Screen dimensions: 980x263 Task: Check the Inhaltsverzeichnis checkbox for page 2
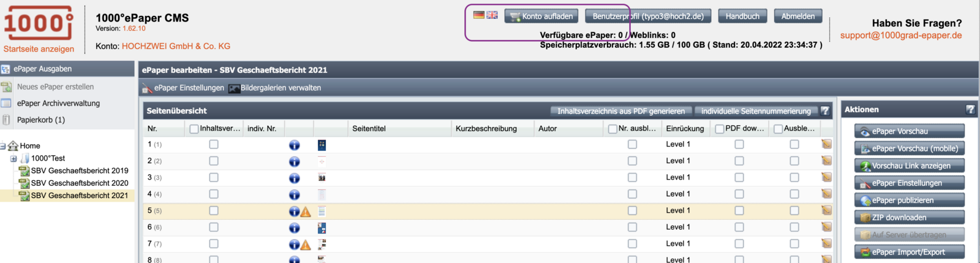pyautogui.click(x=214, y=161)
